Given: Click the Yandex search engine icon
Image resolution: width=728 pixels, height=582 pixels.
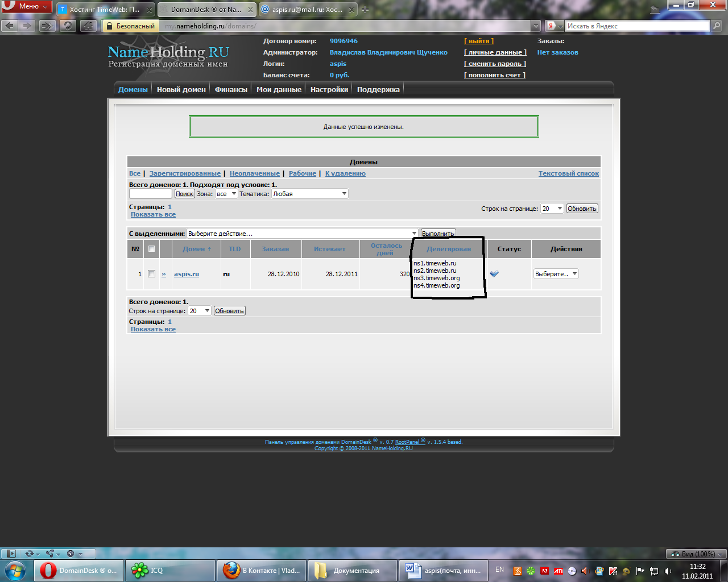Looking at the screenshot, I should (551, 26).
